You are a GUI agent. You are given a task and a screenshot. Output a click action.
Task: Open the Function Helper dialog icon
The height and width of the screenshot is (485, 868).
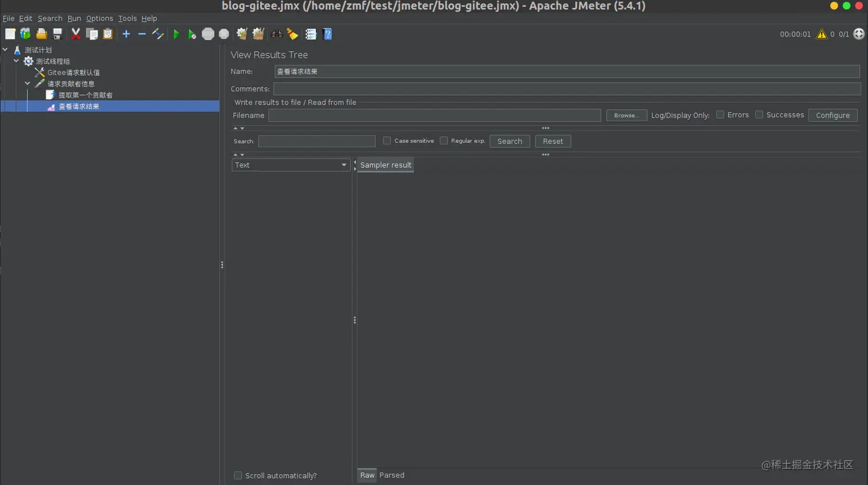[311, 34]
